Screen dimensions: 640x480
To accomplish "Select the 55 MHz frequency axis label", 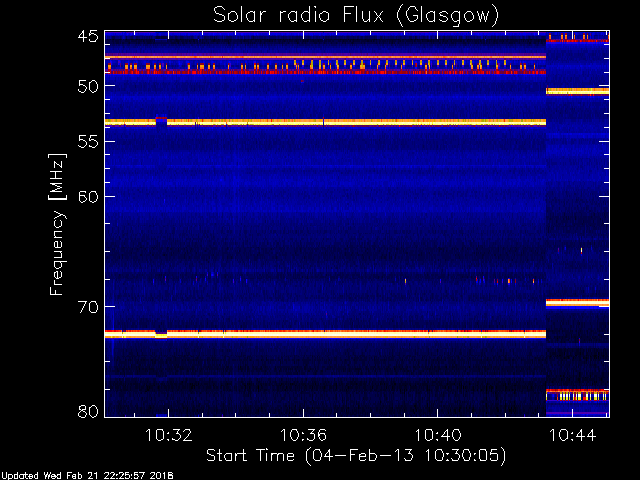I will click(x=88, y=142).
